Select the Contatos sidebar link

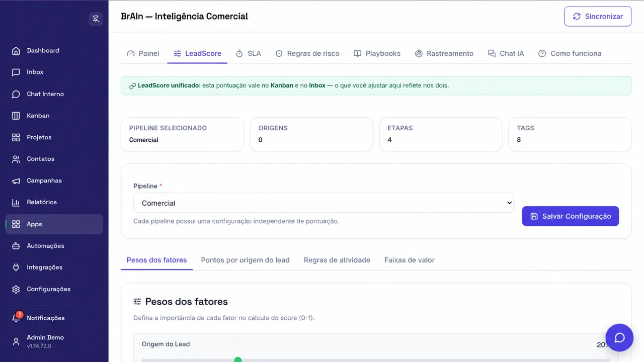54,159
